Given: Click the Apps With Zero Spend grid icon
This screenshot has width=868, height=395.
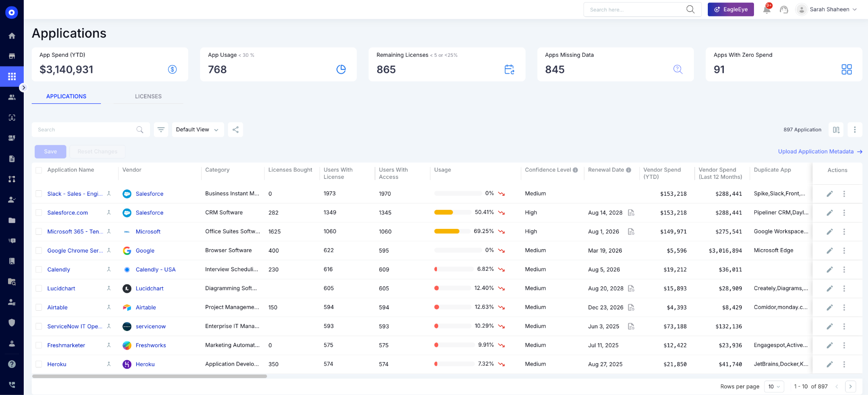Looking at the screenshot, I should tap(846, 70).
